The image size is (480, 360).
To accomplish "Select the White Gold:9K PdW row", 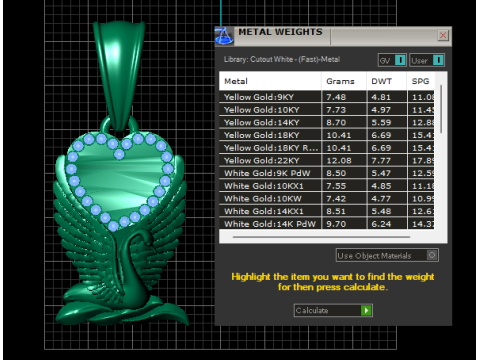I will click(327, 173).
